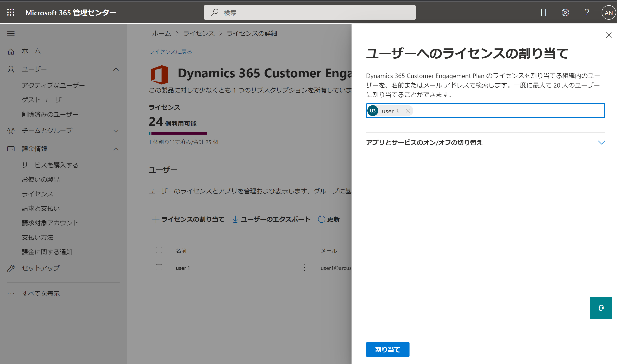
Task: Click 更新 button
Action: pyautogui.click(x=329, y=219)
